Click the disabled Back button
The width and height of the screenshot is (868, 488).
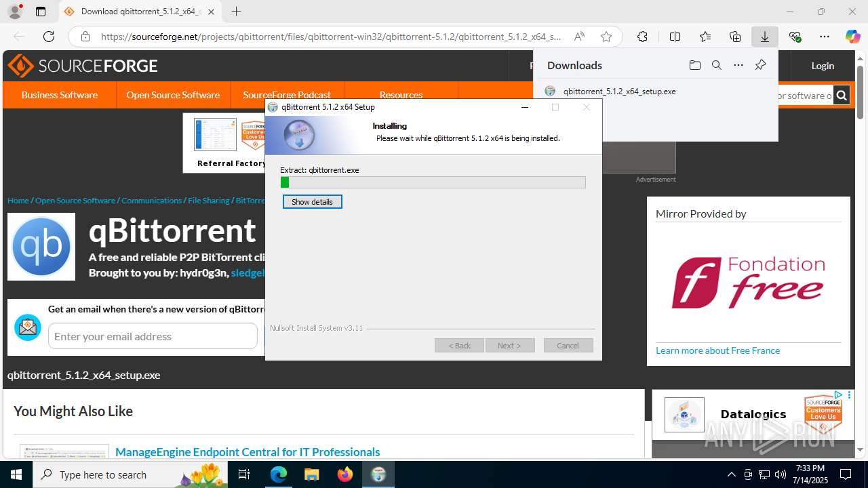click(x=459, y=346)
